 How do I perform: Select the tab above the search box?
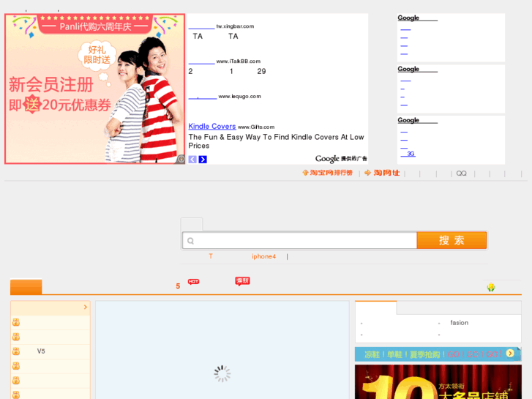point(192,224)
